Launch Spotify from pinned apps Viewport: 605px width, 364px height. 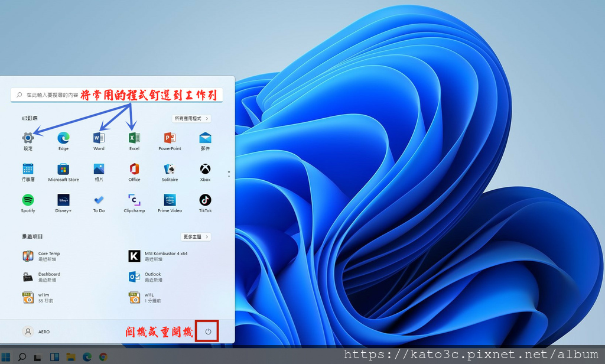point(28,203)
